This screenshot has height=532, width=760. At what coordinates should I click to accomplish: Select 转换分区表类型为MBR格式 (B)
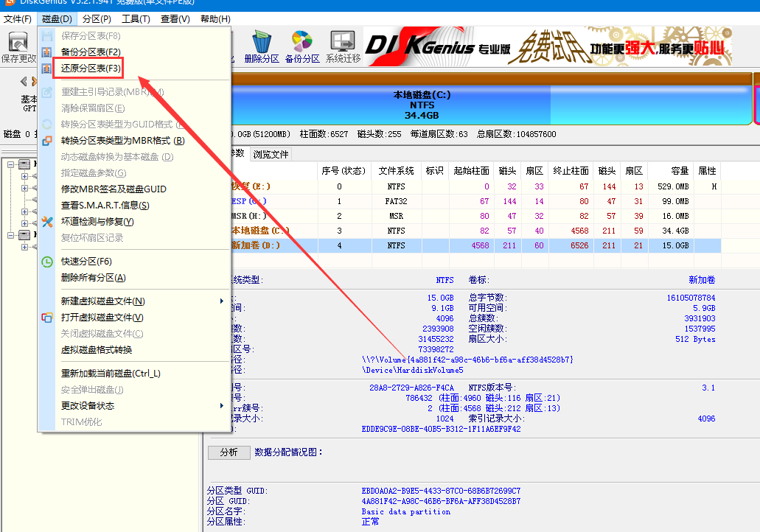(134, 141)
